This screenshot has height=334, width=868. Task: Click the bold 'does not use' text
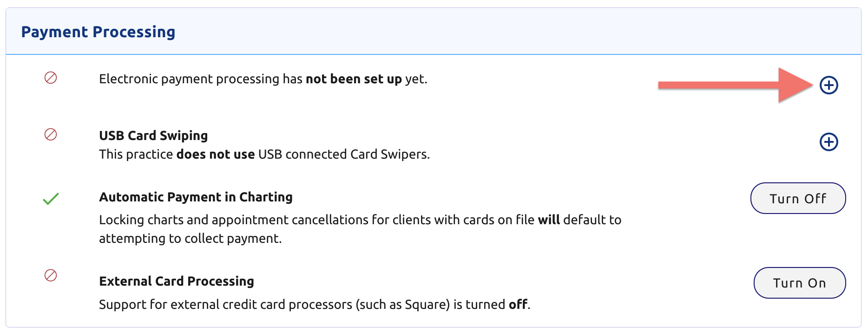click(216, 154)
